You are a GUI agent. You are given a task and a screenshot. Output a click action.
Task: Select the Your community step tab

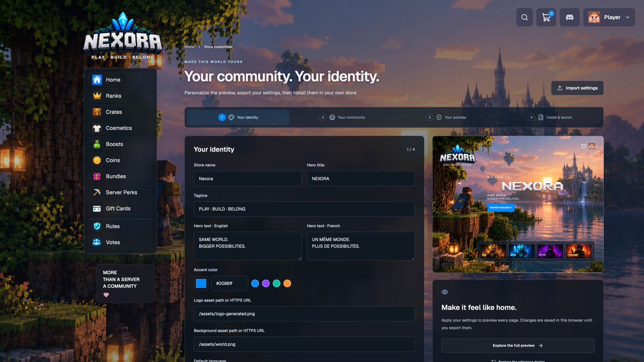pos(342,117)
